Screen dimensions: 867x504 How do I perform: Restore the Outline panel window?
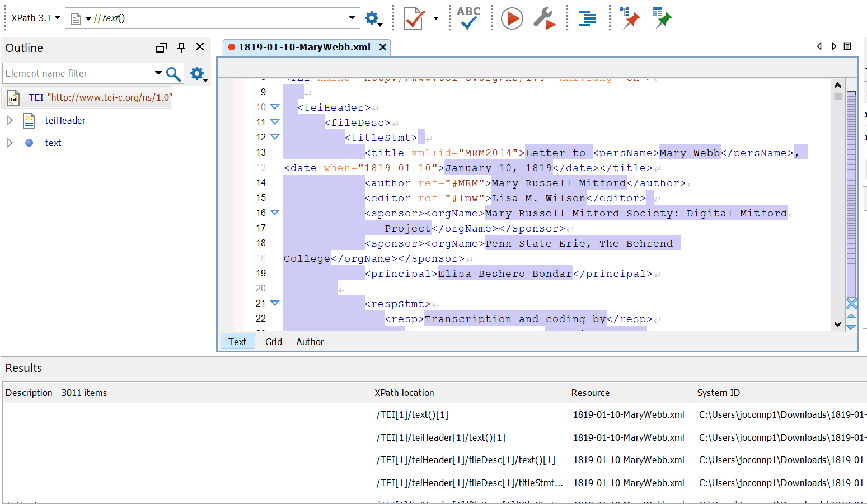[x=162, y=48]
